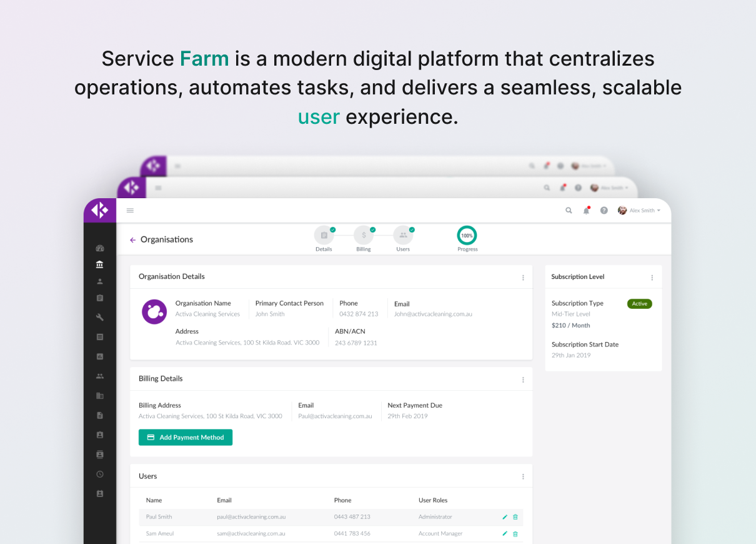This screenshot has width=756, height=544.
Task: Click primary contact John Smith
Action: click(x=270, y=314)
